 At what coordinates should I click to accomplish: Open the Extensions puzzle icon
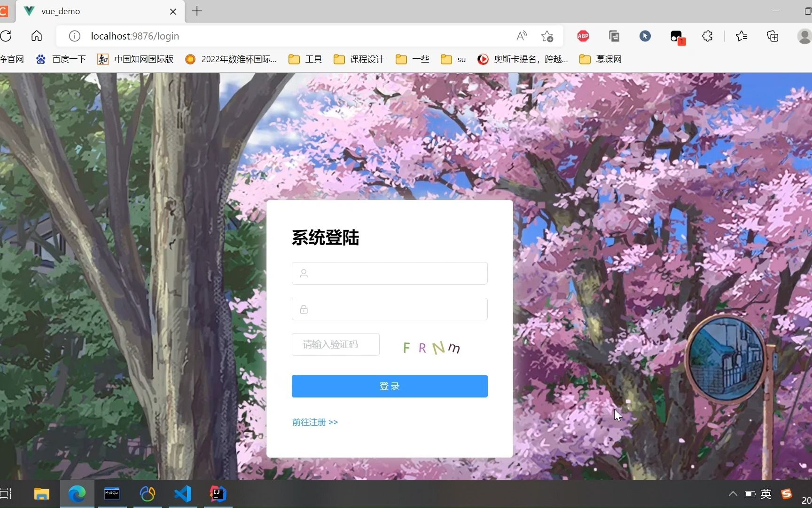(707, 36)
